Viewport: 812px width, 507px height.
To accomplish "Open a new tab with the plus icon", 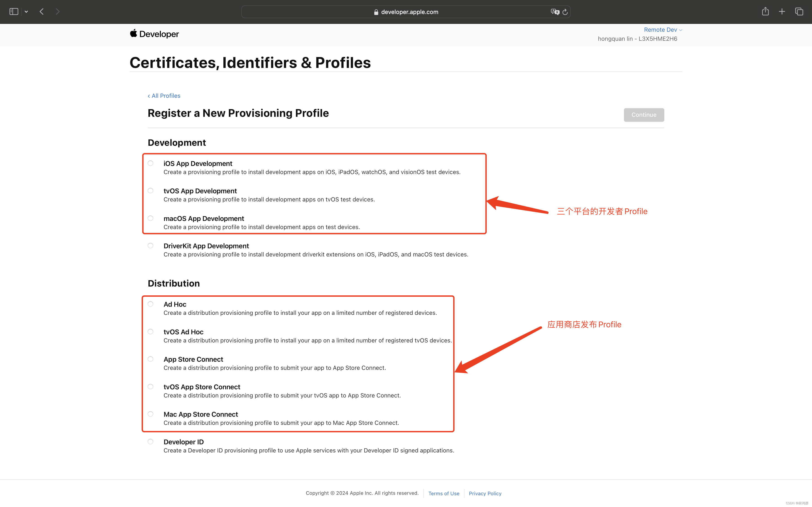I will (x=782, y=12).
